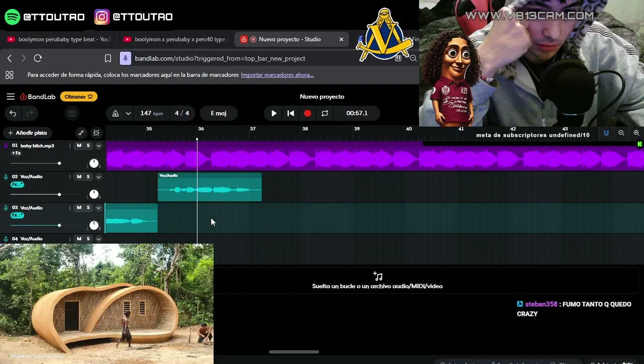Select the audio clip on track 03
644x364 pixels.
click(131, 218)
